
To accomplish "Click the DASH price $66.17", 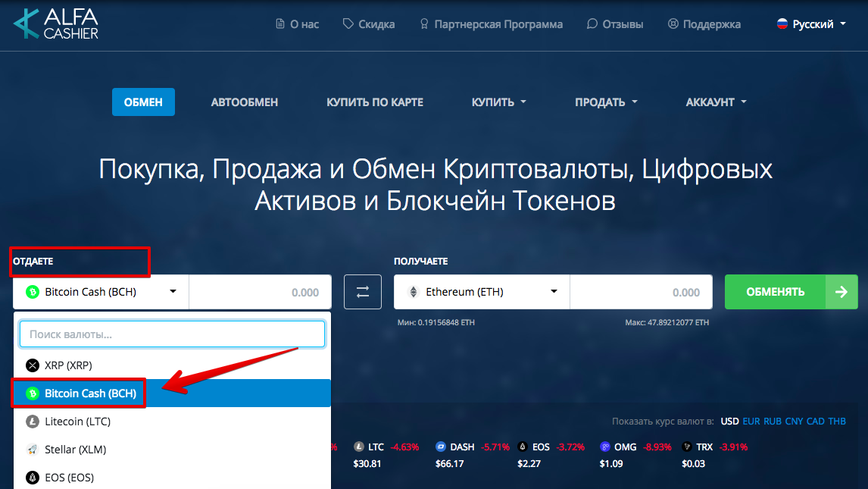I will click(x=449, y=463).
